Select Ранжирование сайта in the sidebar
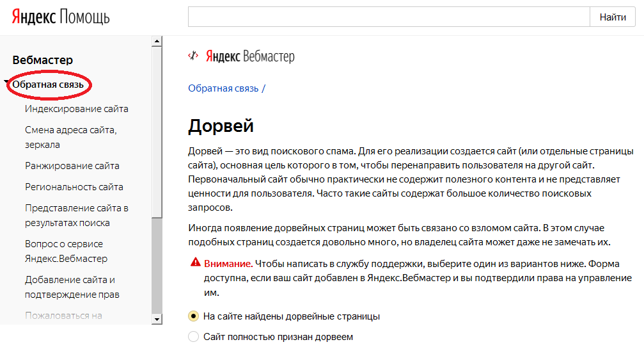The height and width of the screenshot is (349, 644). (x=72, y=166)
